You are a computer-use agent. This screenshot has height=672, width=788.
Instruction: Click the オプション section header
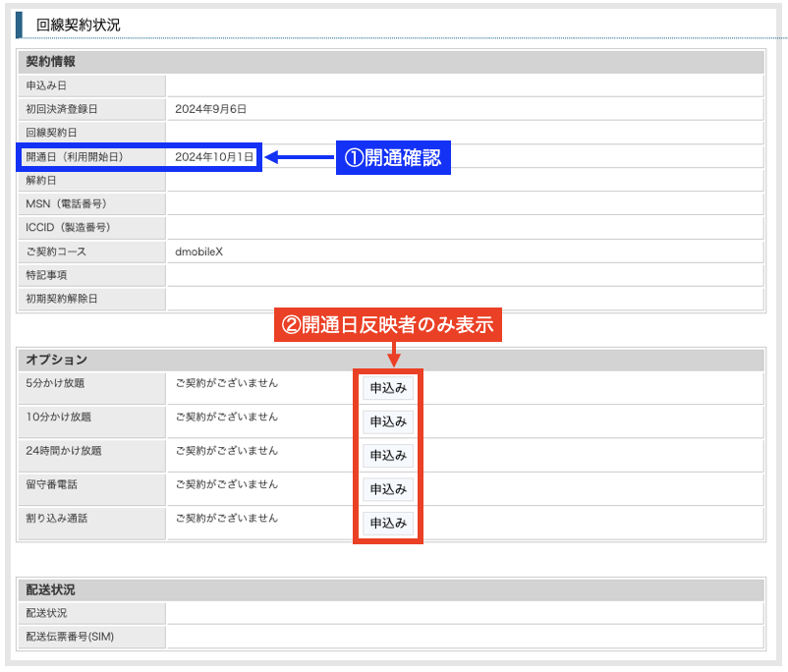57,360
